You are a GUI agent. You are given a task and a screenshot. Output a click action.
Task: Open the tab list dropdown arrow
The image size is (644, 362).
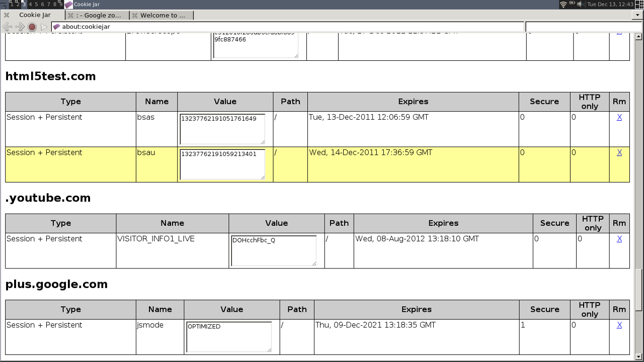point(637,15)
